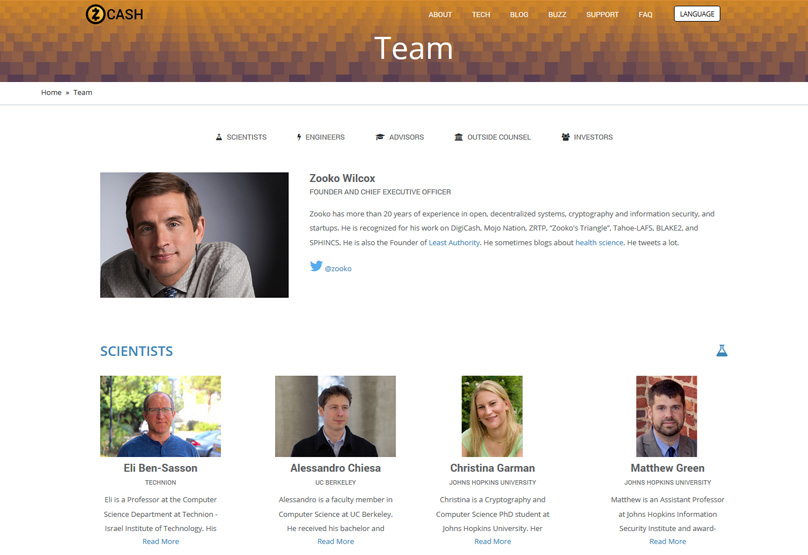The height and width of the screenshot is (555, 808).
Task: Click the Alessandro Chiesa name
Action: 335,468
